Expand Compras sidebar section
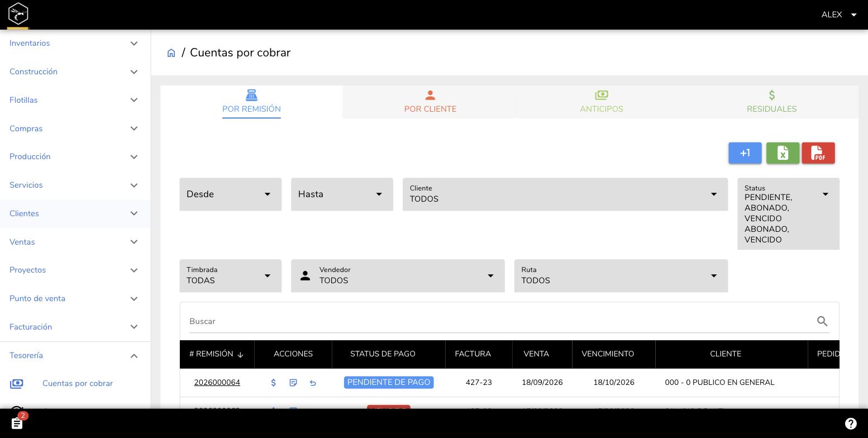 tap(75, 128)
